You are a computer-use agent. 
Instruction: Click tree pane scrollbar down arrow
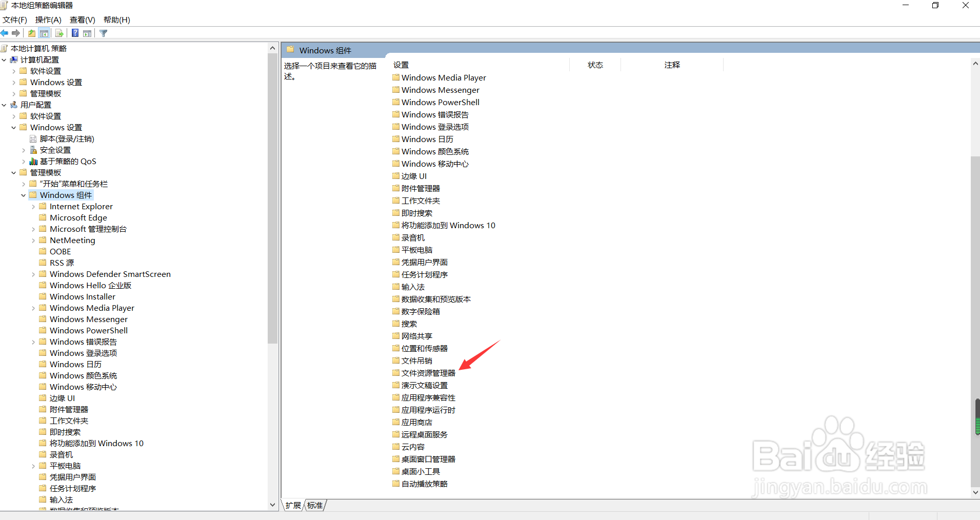click(272, 505)
